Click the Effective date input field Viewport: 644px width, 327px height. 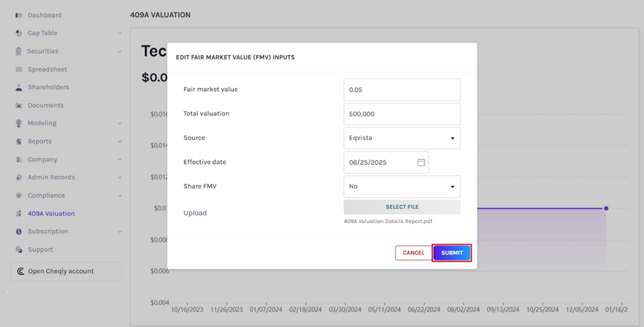pos(386,163)
